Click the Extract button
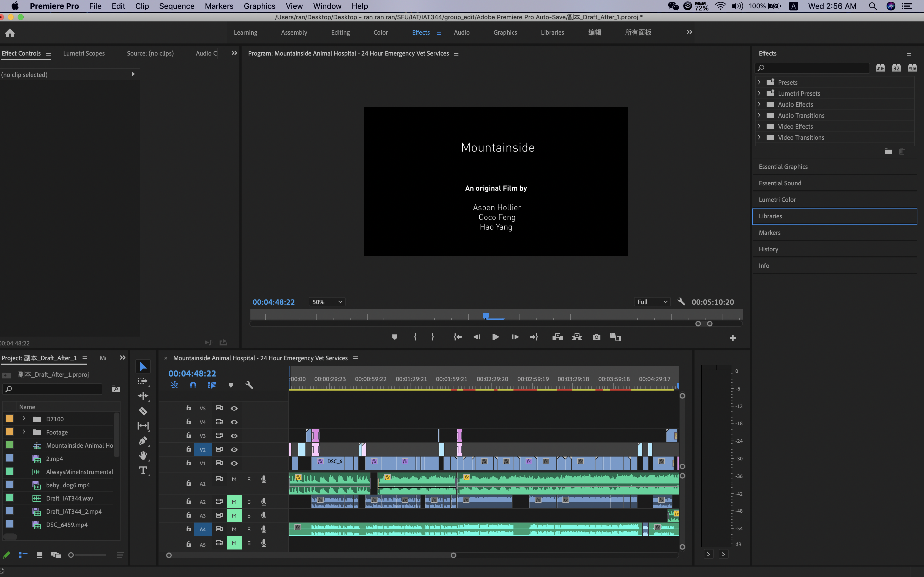924x577 pixels. [x=577, y=337]
